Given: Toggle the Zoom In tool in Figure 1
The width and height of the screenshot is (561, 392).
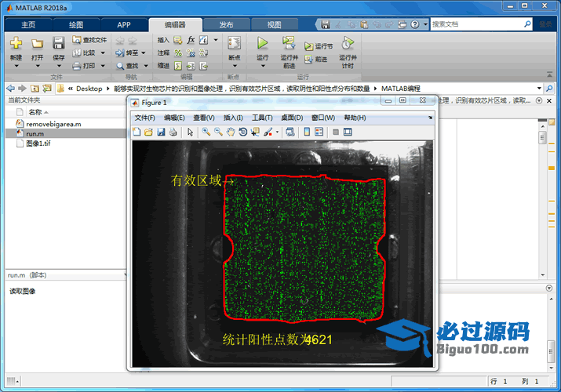Looking at the screenshot, I should coord(206,132).
